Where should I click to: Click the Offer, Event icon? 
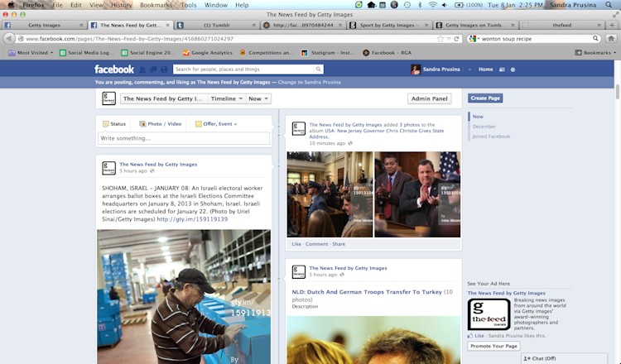coord(199,124)
